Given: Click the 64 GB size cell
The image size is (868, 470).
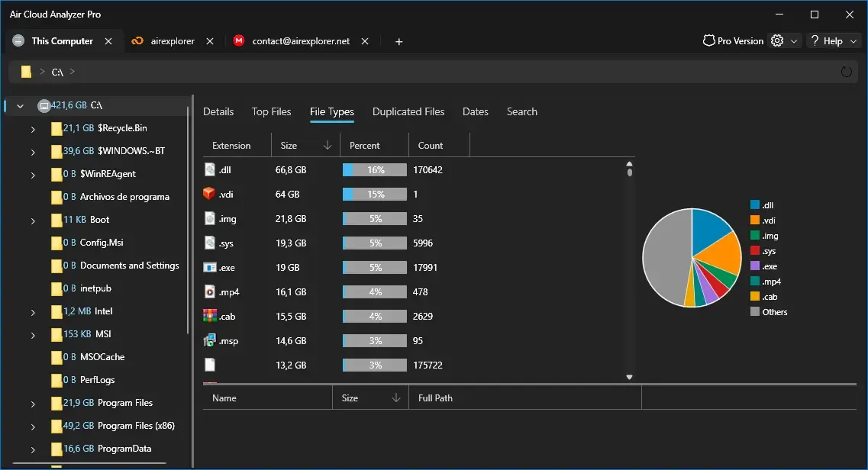Looking at the screenshot, I should click(x=287, y=194).
